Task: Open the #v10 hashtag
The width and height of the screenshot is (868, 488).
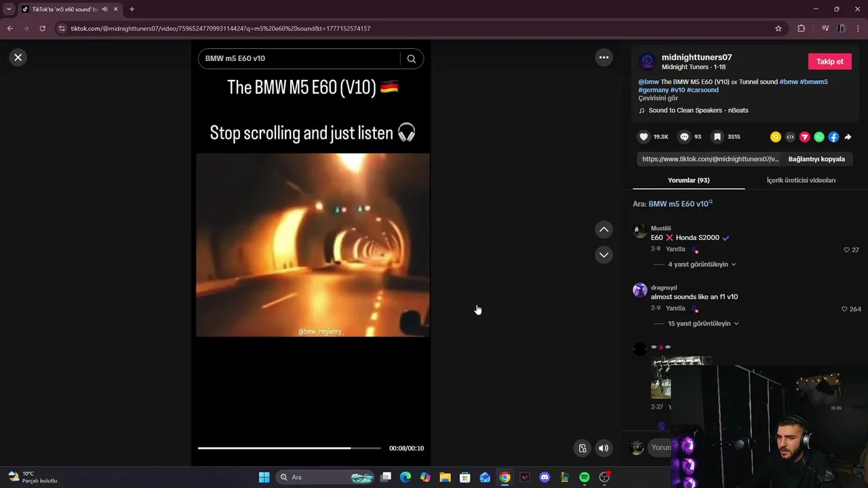Action: (677, 90)
